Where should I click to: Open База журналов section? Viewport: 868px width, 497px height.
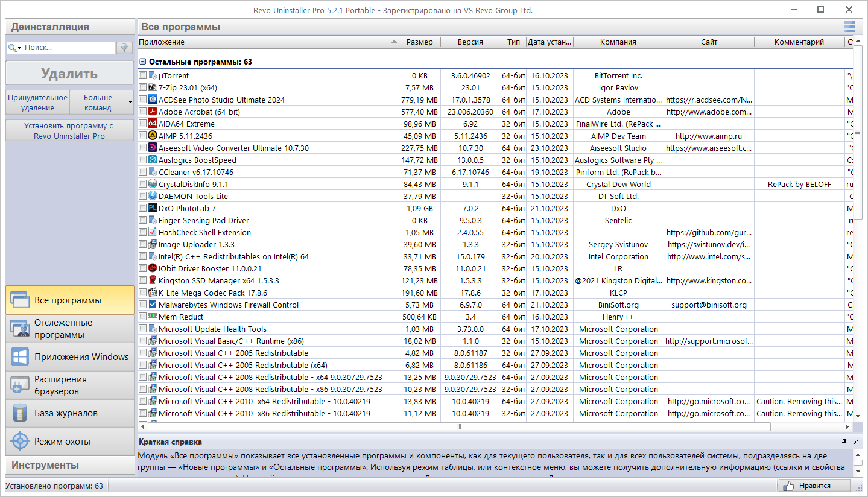(70, 413)
